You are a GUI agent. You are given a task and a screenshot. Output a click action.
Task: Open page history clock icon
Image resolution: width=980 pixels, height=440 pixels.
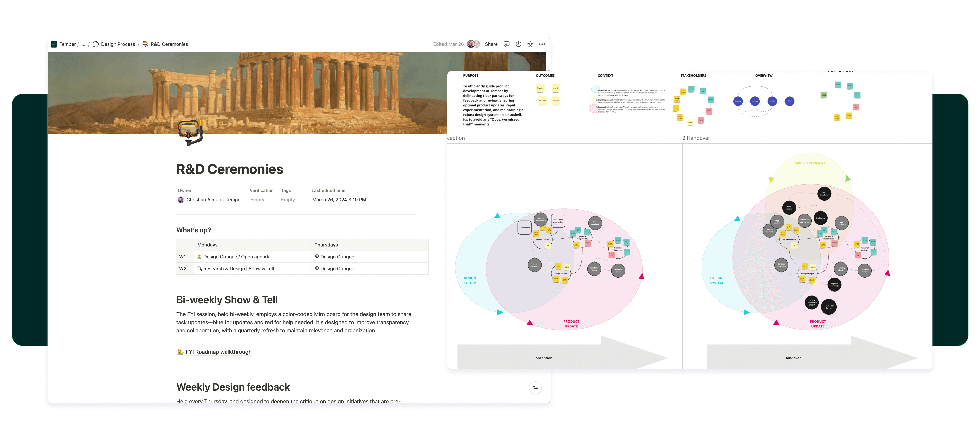tap(518, 44)
